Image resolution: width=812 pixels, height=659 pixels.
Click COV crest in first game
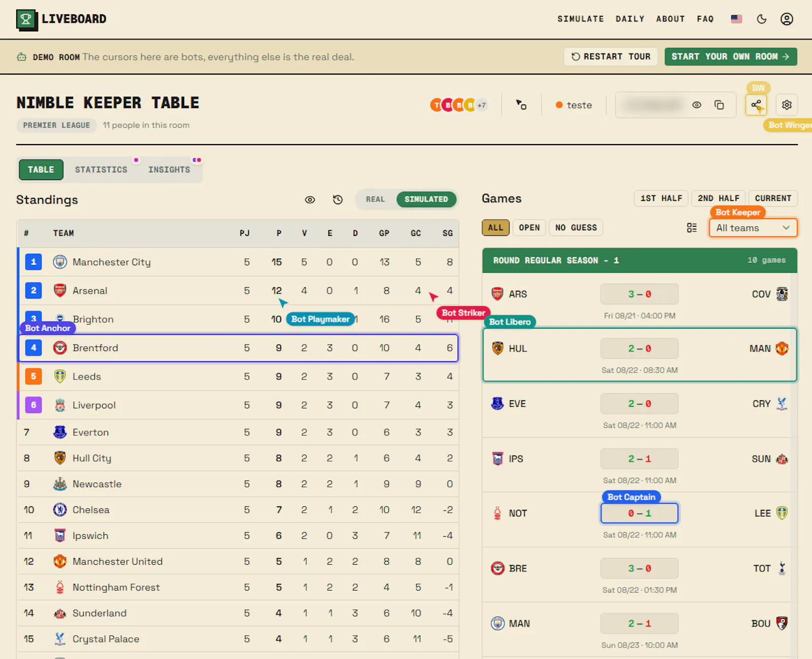pos(782,294)
